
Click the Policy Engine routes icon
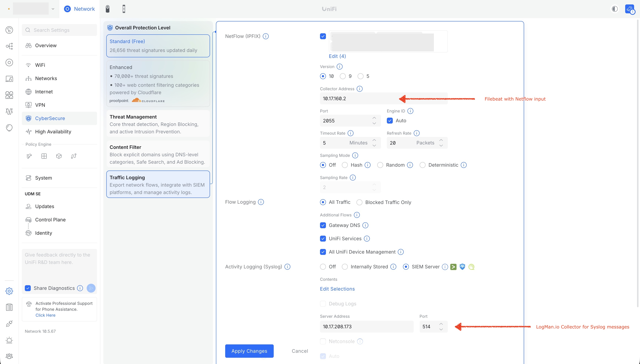(74, 156)
